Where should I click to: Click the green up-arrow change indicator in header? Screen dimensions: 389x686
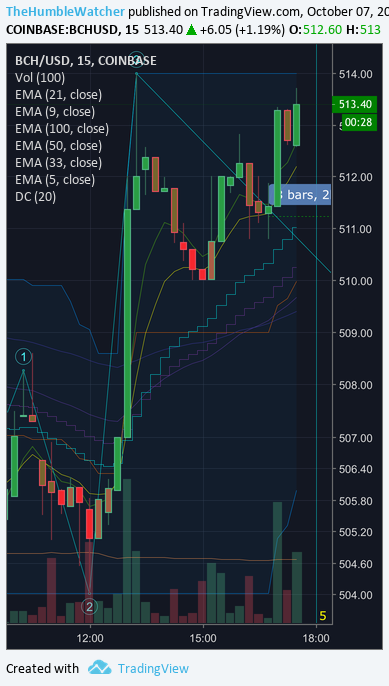pos(191,30)
